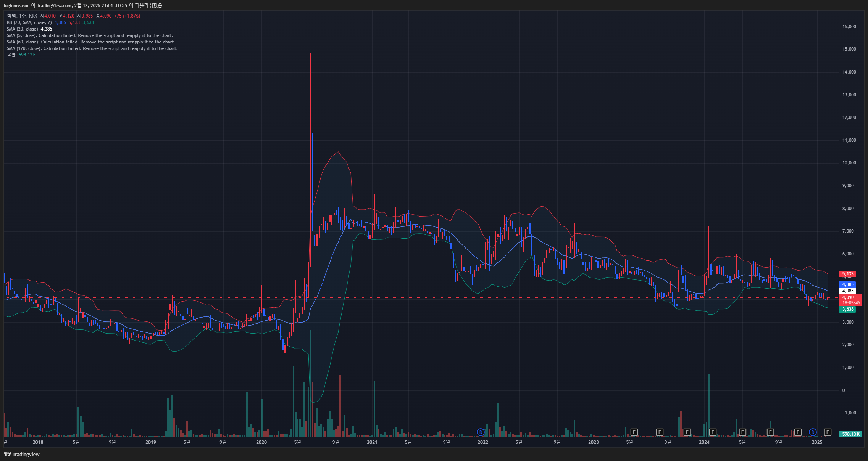
Task: Select the E marker just after 2024 label
Action: click(x=712, y=432)
